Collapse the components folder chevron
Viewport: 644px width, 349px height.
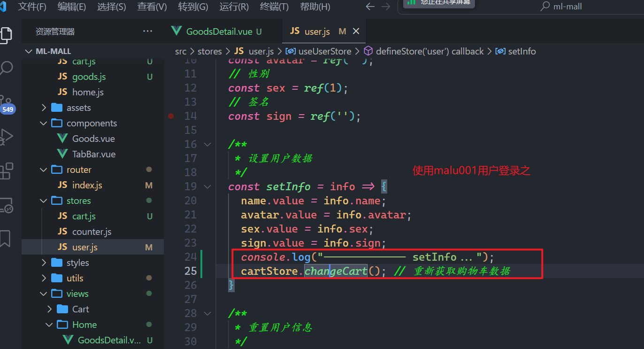pyautogui.click(x=44, y=123)
